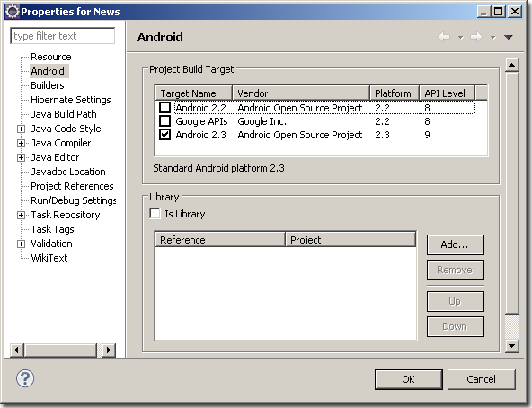Image resolution: width=532 pixels, height=408 pixels.
Task: Click the vertical scrollbar down arrow
Action: click(512, 346)
